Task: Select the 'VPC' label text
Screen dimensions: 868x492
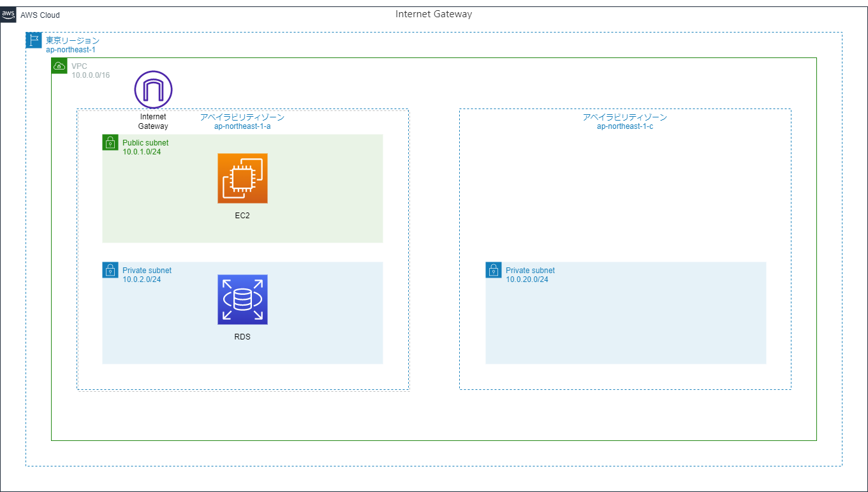Action: [x=79, y=66]
